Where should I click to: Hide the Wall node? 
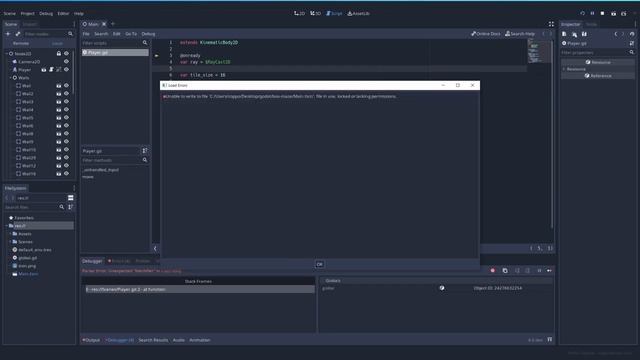tap(67, 86)
